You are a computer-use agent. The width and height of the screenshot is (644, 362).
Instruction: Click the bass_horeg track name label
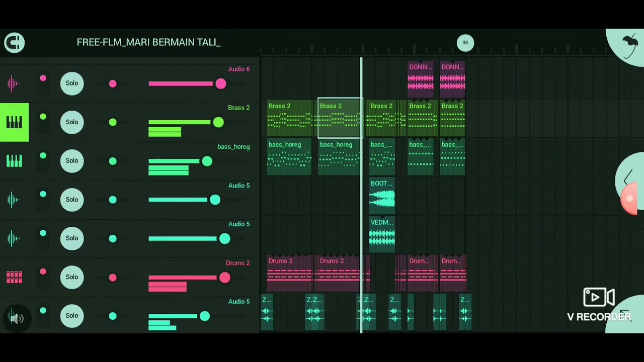[233, 147]
